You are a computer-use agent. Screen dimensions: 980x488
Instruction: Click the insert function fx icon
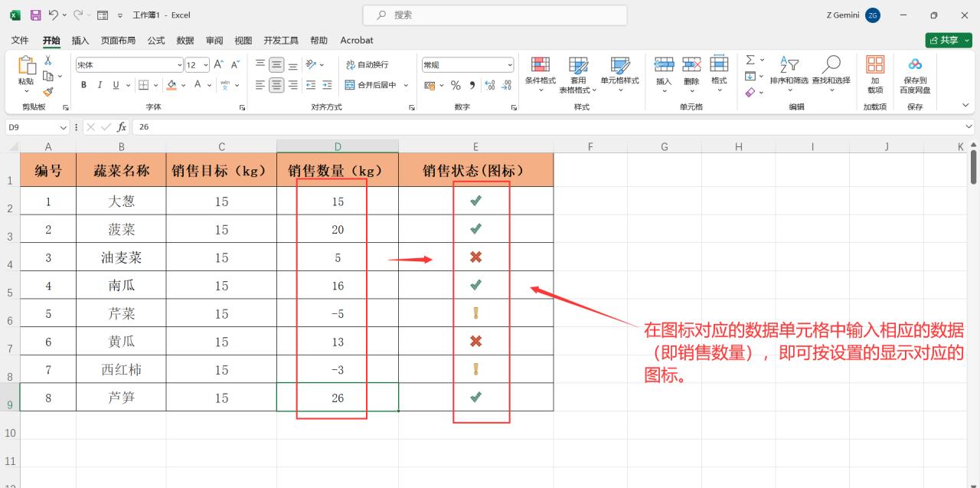122,127
